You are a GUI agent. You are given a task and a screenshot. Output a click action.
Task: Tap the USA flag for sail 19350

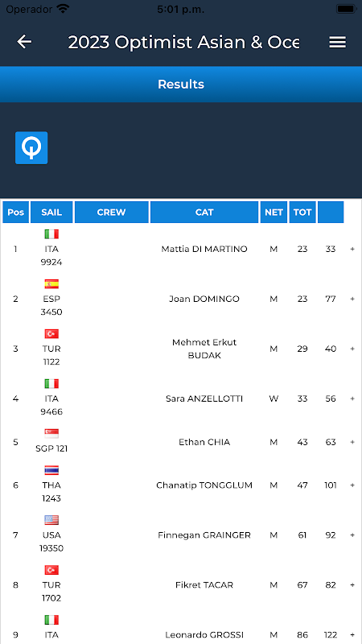[x=51, y=520]
